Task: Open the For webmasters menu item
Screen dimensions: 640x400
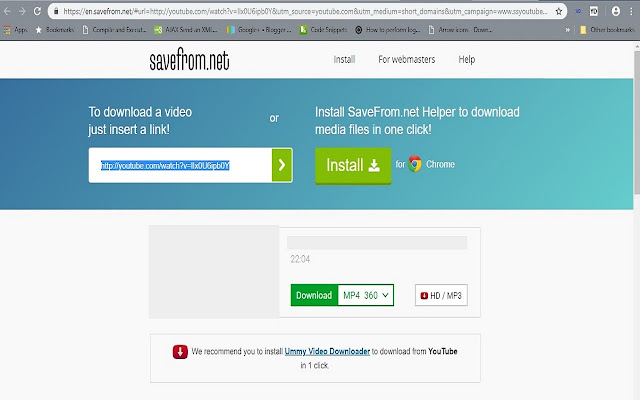Action: coord(407,60)
